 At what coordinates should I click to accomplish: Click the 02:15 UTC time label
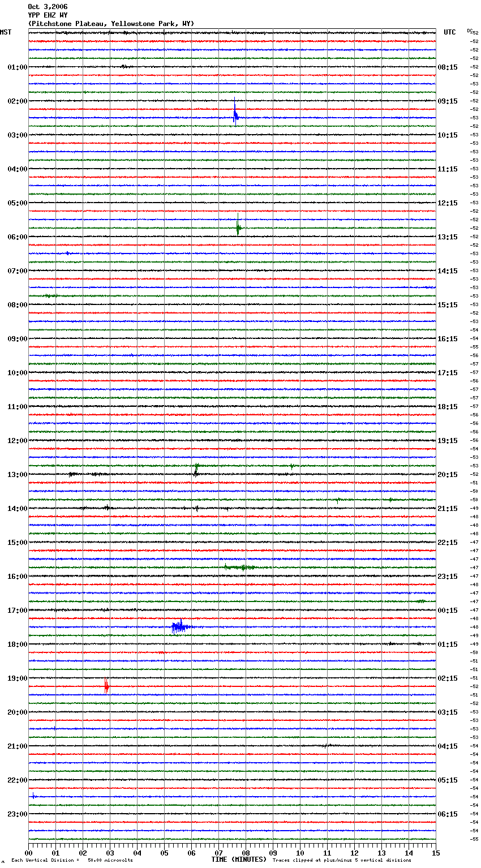pos(448,678)
